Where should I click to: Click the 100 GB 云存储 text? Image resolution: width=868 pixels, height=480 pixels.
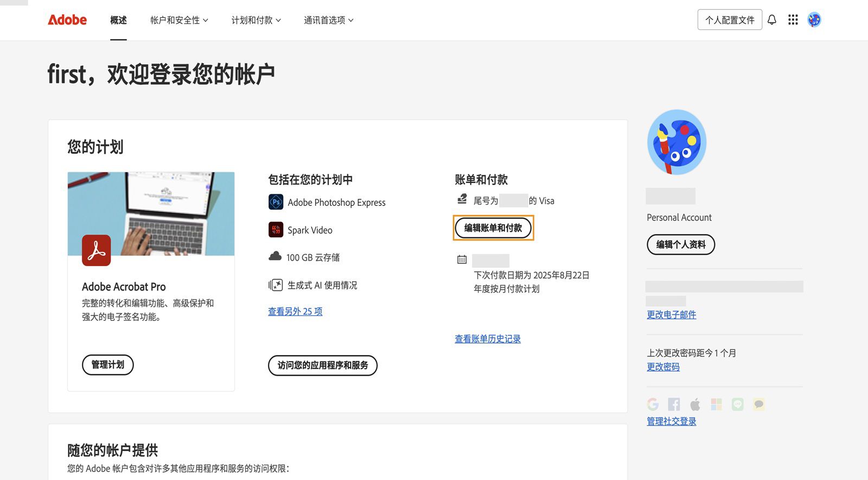[313, 257]
